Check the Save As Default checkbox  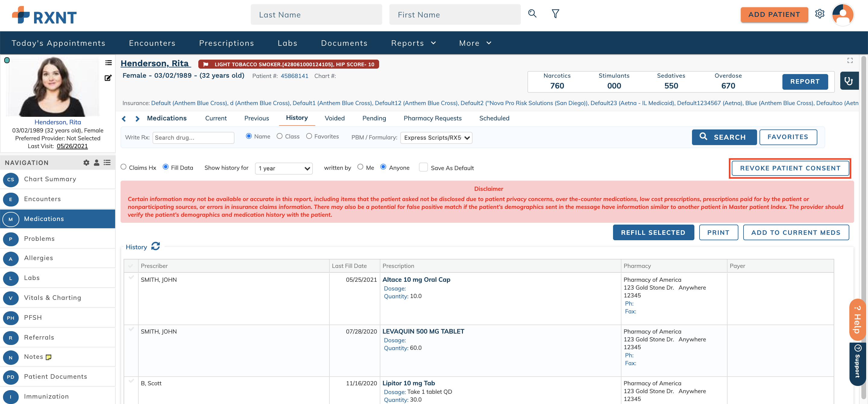point(423,167)
